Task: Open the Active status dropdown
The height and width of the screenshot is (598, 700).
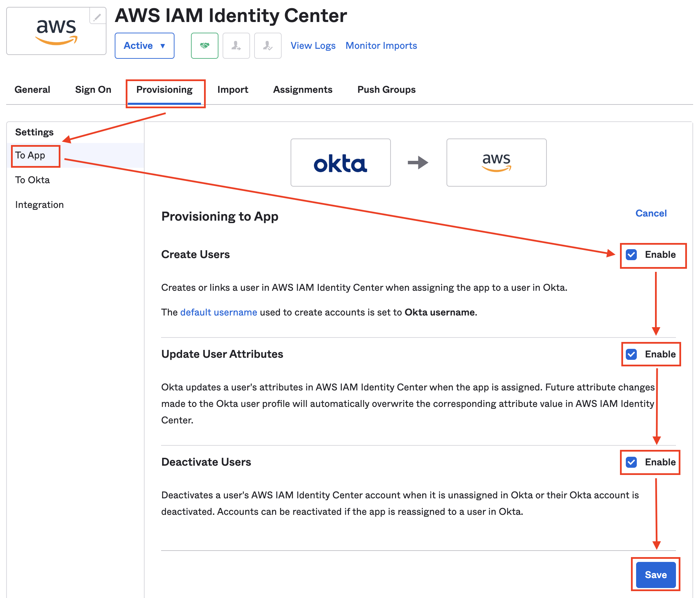Action: 145,46
